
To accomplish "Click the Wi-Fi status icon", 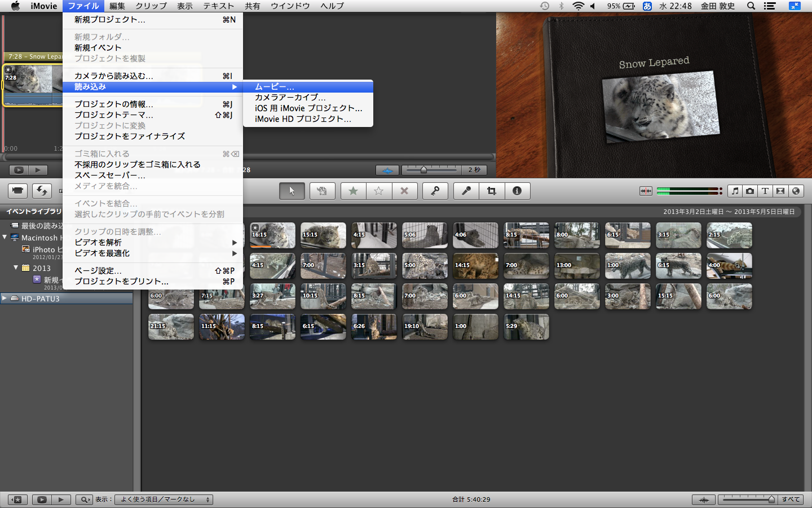I will pos(578,6).
